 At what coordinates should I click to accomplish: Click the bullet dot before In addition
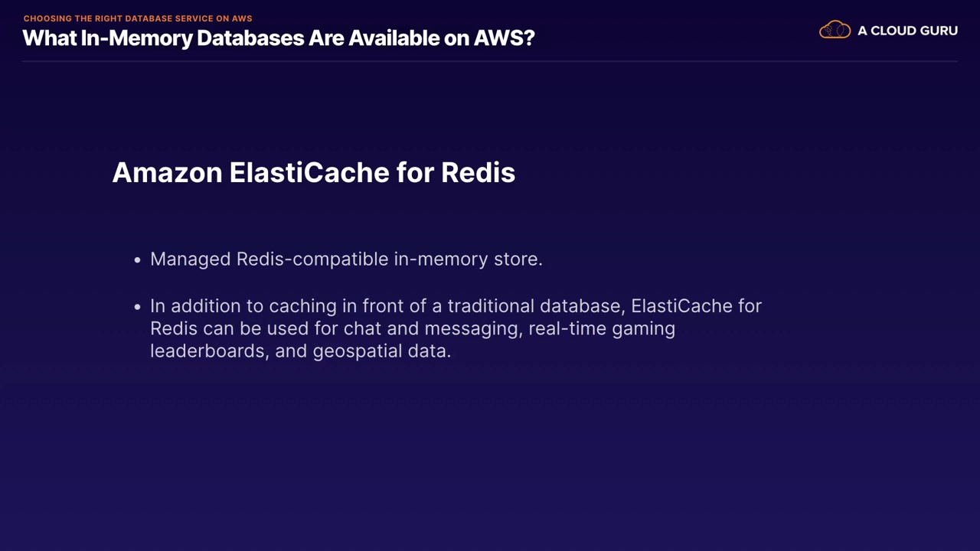[138, 307]
